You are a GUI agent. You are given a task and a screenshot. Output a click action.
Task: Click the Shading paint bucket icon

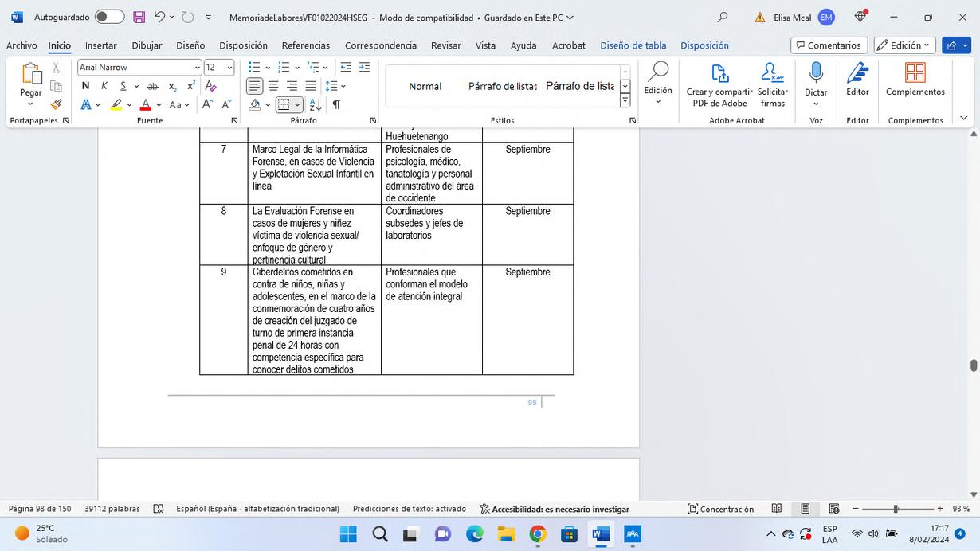[255, 104]
